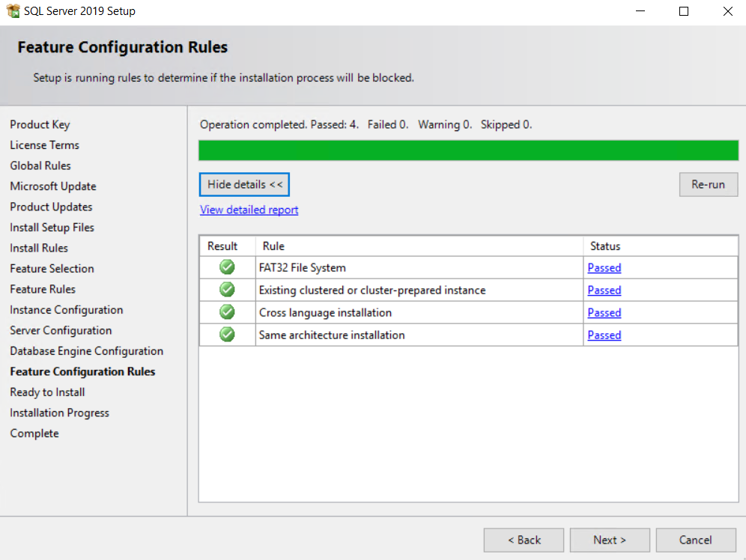This screenshot has height=560, width=746.
Task: Re-run the feature configuration rules
Action: click(x=709, y=184)
